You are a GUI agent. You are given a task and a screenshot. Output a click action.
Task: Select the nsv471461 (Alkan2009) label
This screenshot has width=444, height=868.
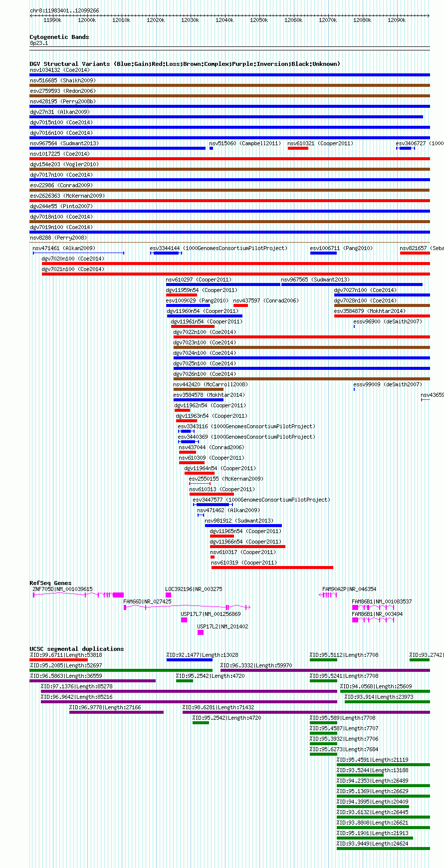[64, 248]
